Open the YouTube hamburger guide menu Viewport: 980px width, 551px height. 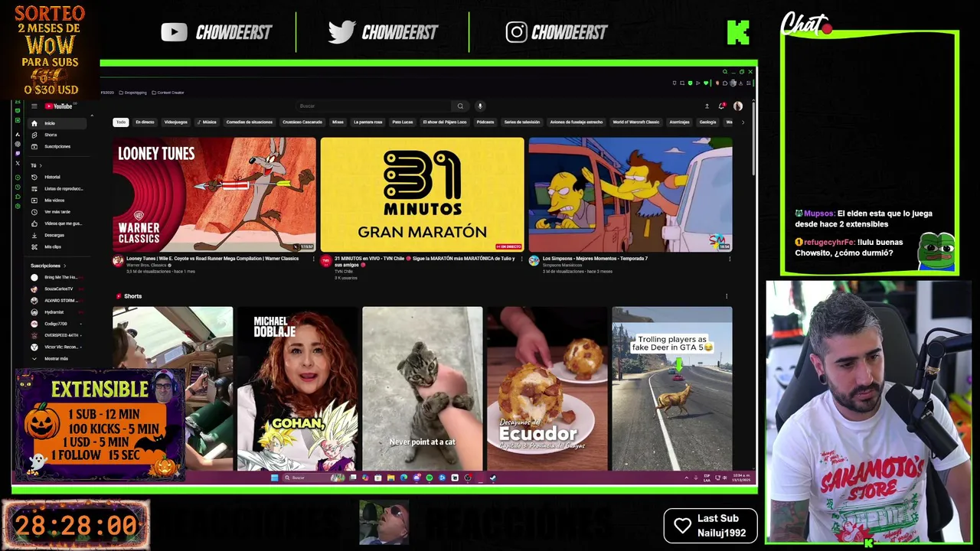(34, 106)
